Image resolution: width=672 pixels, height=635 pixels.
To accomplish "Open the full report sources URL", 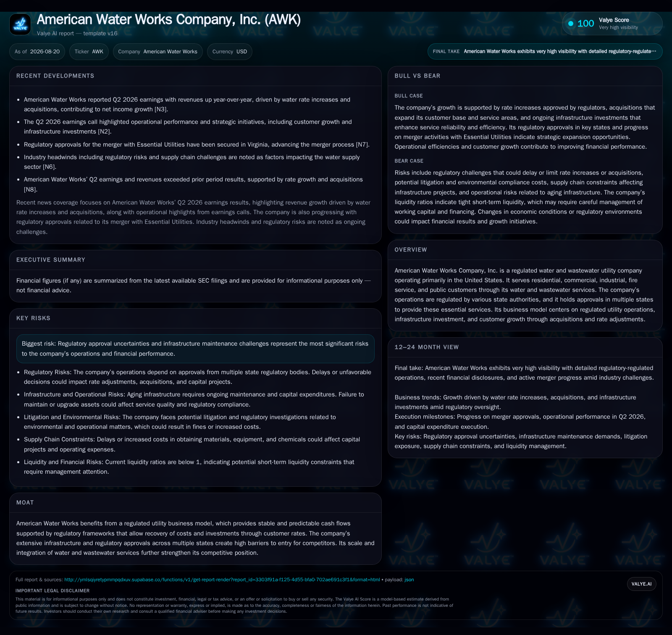I will [222, 580].
